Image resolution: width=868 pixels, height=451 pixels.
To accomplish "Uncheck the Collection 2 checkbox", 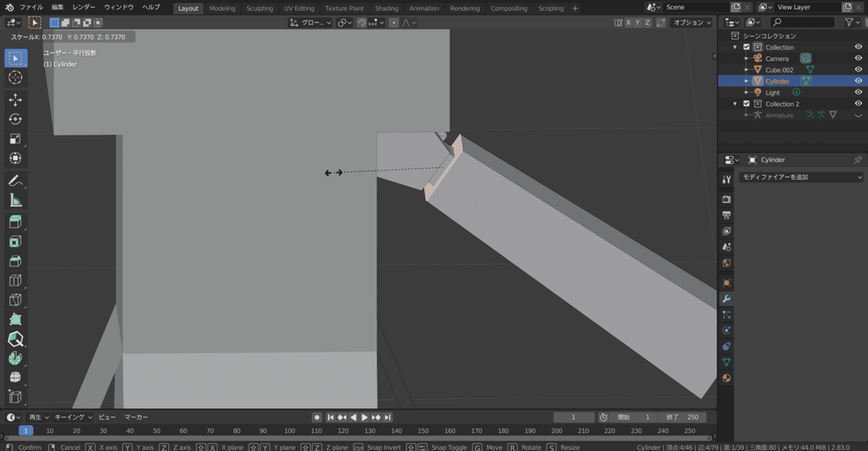I will click(x=747, y=104).
